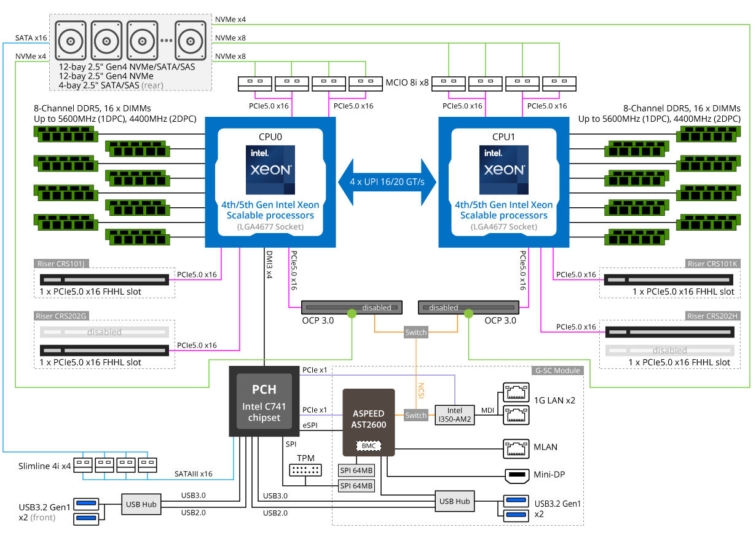This screenshot has height=535, width=756.
Task: Click the USB Hub box for front ports
Action: click(141, 504)
